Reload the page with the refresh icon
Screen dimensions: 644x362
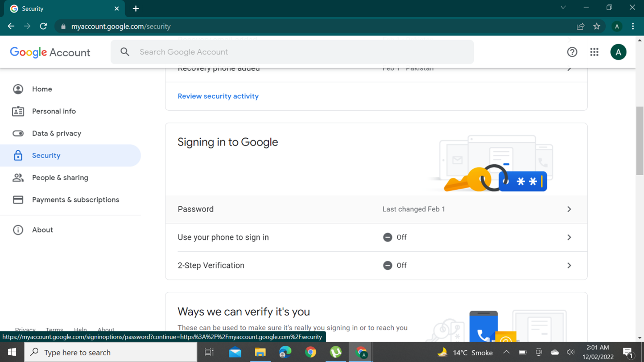point(43,27)
